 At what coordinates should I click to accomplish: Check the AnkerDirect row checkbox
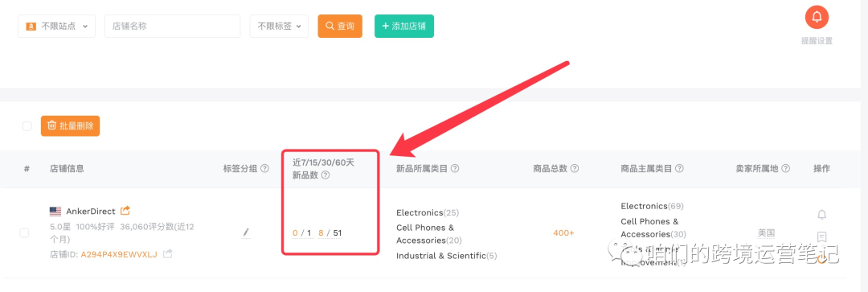pyautogui.click(x=24, y=232)
